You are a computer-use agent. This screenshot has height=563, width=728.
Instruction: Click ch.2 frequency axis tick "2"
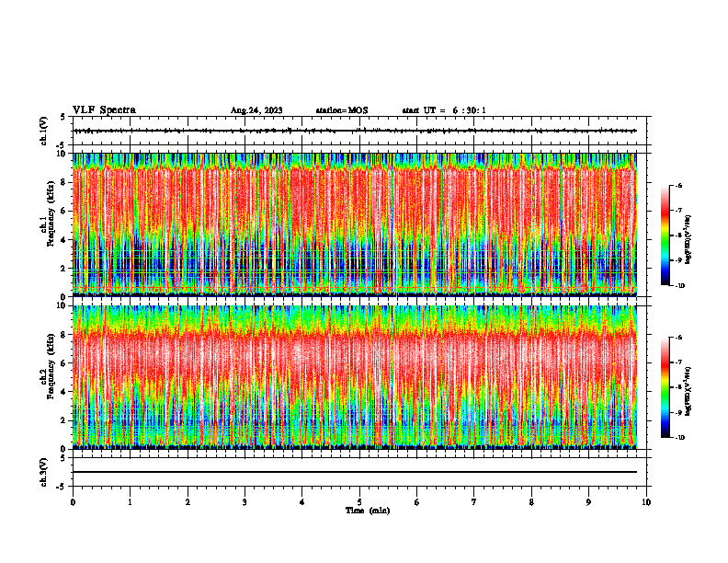click(x=64, y=420)
